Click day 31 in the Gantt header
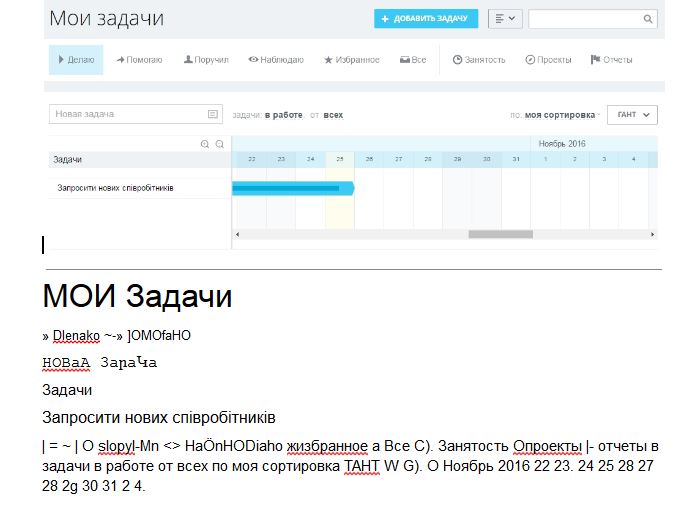The image size is (693, 514). (x=516, y=159)
